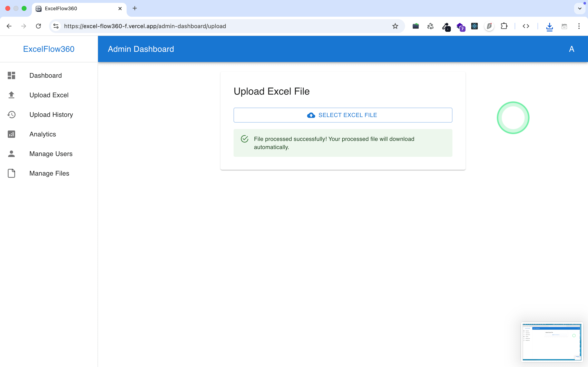Image resolution: width=588 pixels, height=367 pixels.
Task: Click the Manage Users person icon
Action: (11, 154)
